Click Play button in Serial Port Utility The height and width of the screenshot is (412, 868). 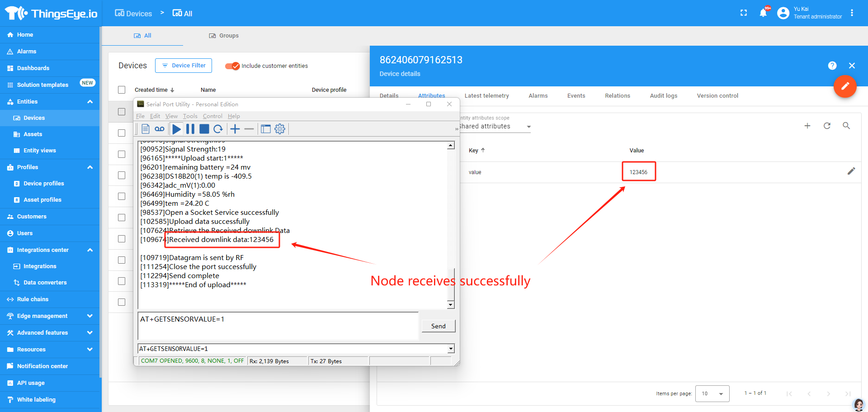pos(177,129)
